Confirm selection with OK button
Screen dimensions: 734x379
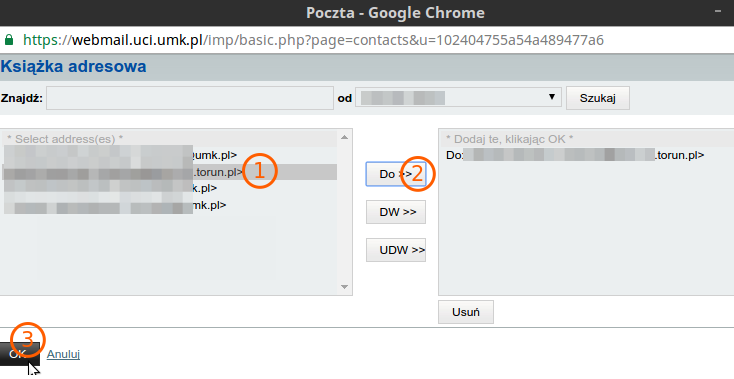[x=19, y=354]
